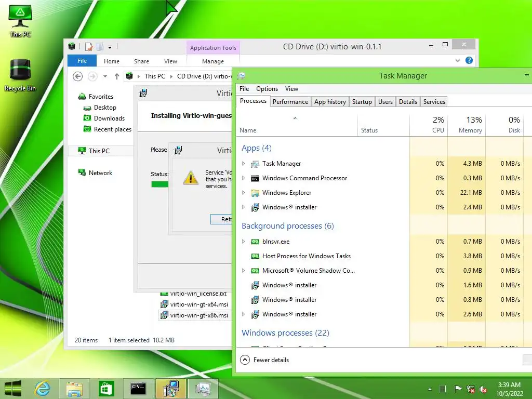
Task: Click Up arrow in Explorer address bar
Action: pos(117,76)
